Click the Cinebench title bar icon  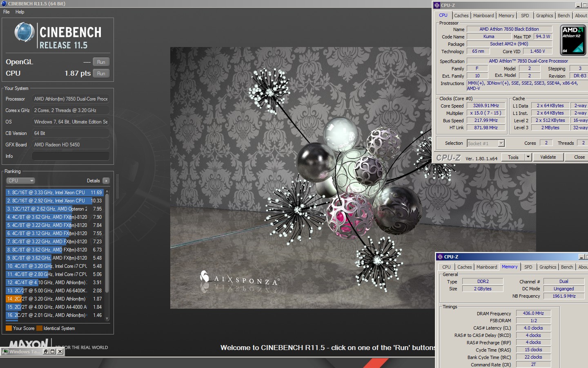tap(4, 4)
